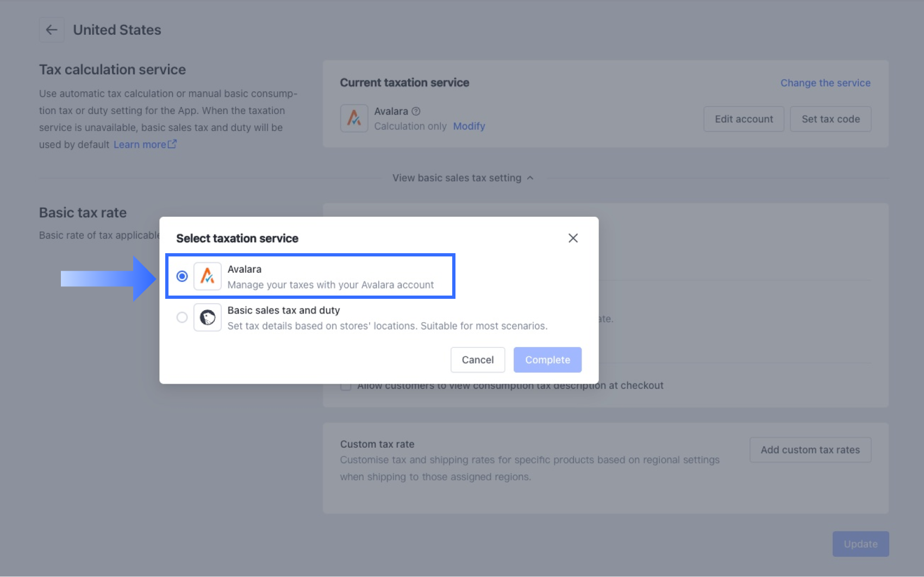Open the Learn more link
924x577 pixels.
point(140,145)
